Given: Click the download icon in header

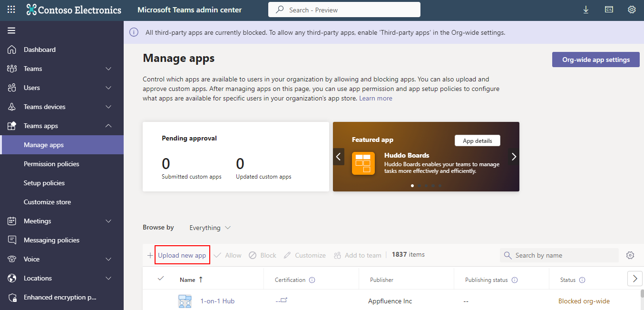Looking at the screenshot, I should (586, 10).
